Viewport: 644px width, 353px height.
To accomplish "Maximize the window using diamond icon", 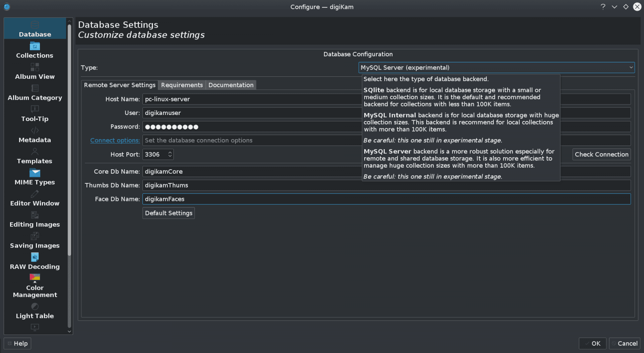I will point(626,6).
